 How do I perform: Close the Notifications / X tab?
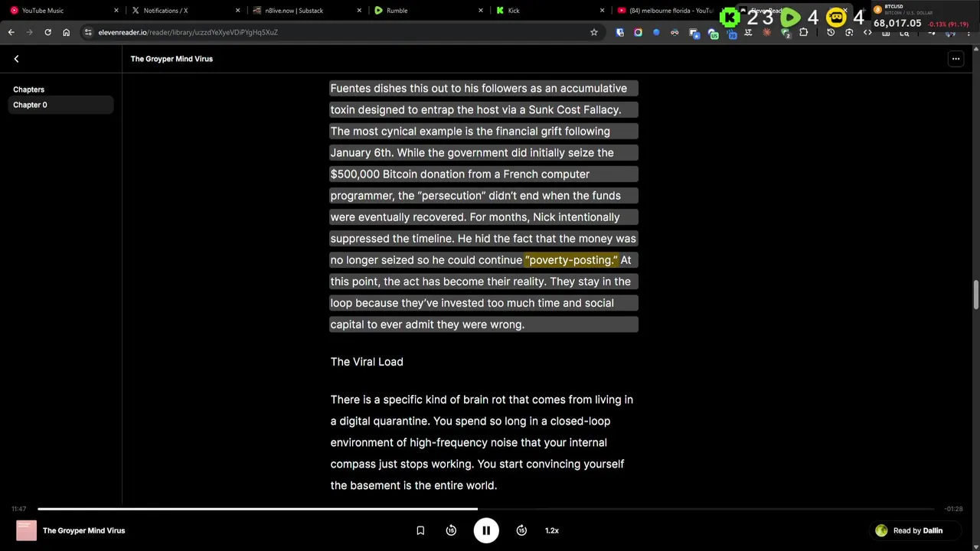point(237,11)
